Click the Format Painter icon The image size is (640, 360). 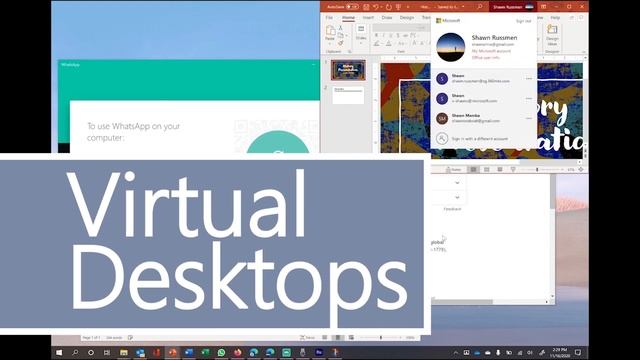tap(340, 43)
